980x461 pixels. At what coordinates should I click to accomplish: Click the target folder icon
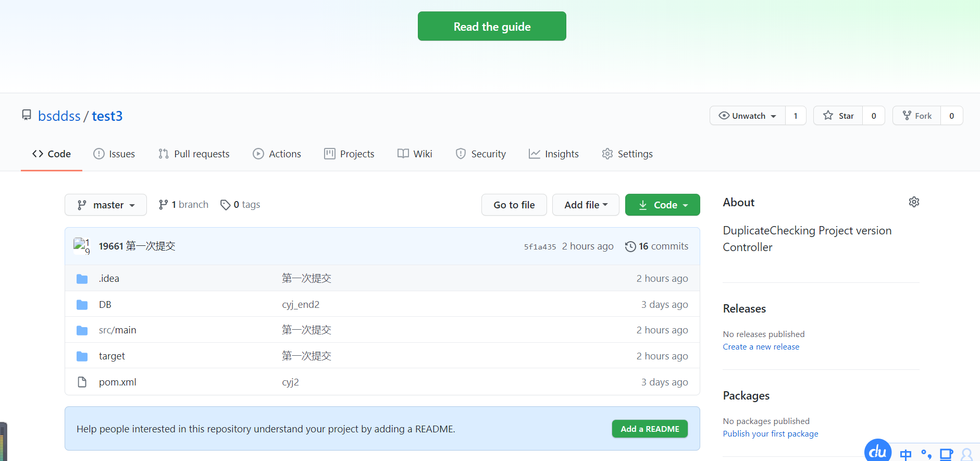tap(82, 356)
